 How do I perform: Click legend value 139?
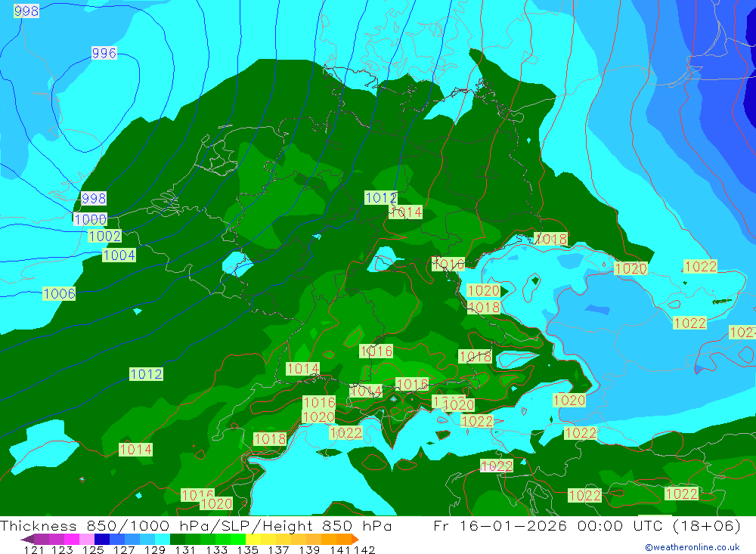point(309,550)
